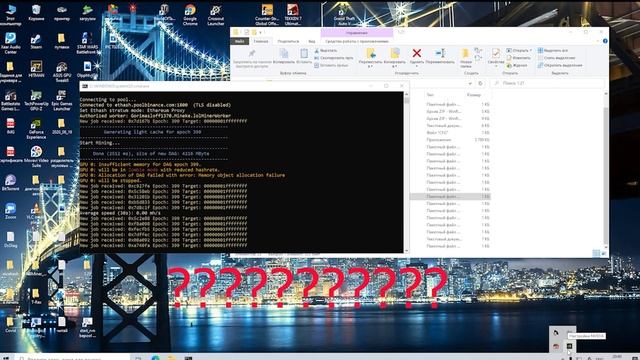Screen dimensions: 640x360
Task: Select the Movavi Video Suite desktop icon
Action: (36, 157)
